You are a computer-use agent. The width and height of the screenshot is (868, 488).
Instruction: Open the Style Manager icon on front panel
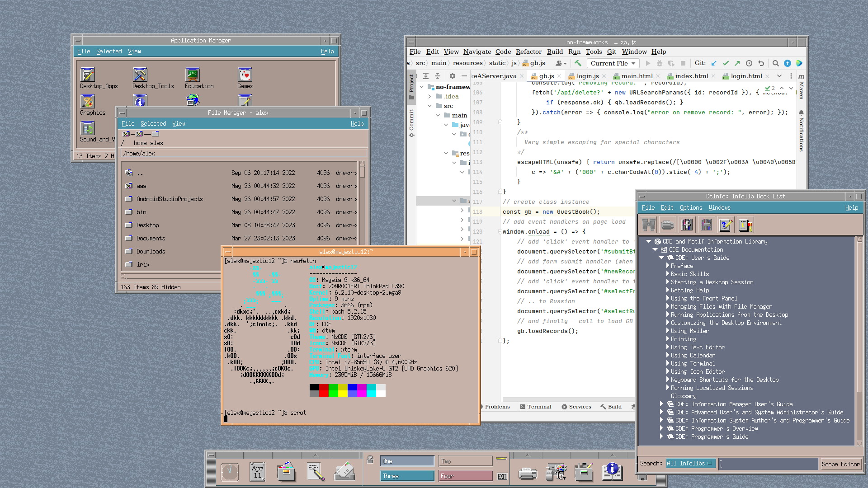pyautogui.click(x=556, y=472)
